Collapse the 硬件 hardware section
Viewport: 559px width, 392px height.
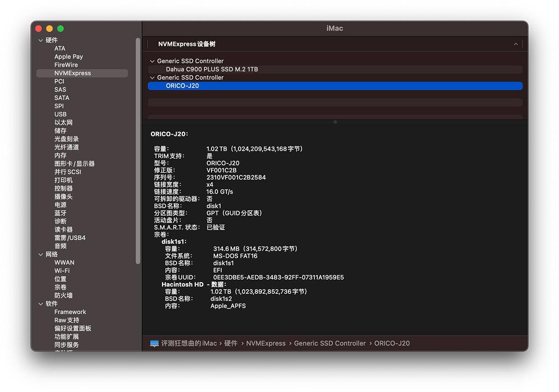[41, 40]
